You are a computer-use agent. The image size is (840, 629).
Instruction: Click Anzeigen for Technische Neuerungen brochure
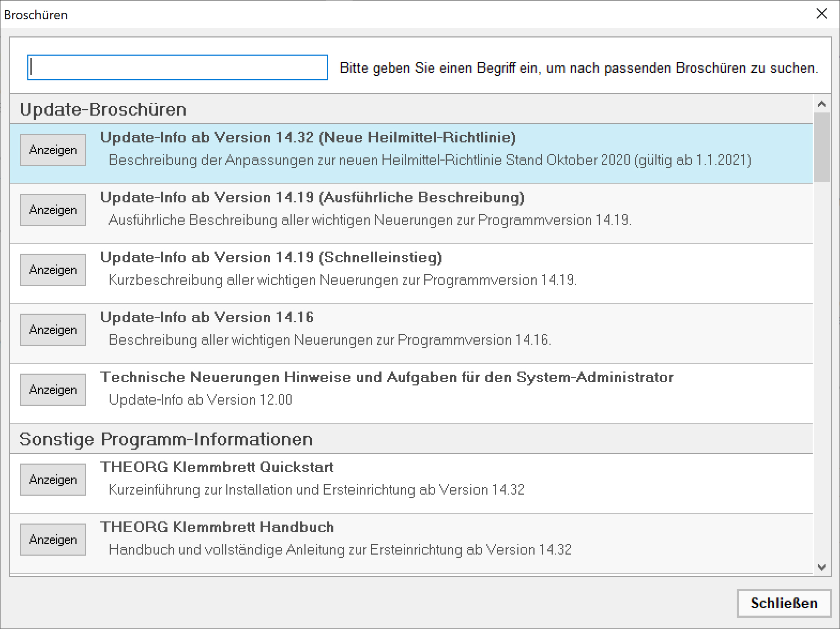point(53,390)
